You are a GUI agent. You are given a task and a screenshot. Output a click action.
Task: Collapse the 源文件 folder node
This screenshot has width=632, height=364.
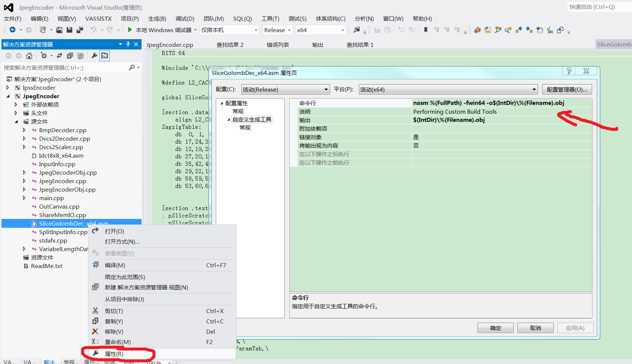point(16,122)
